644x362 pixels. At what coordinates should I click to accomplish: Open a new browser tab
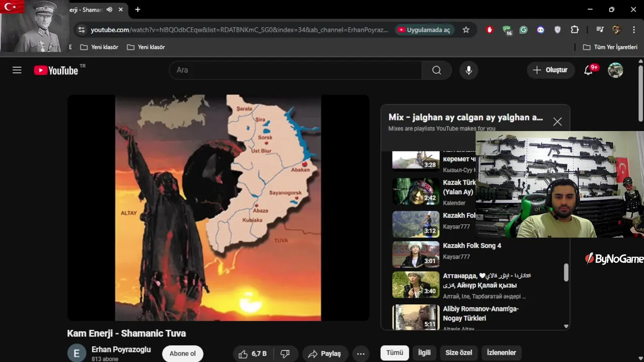coord(137,10)
